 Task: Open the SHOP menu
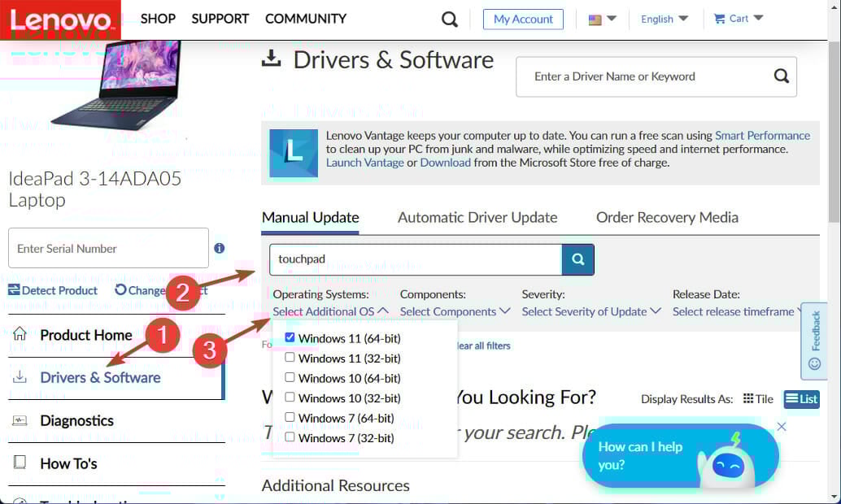click(x=158, y=19)
